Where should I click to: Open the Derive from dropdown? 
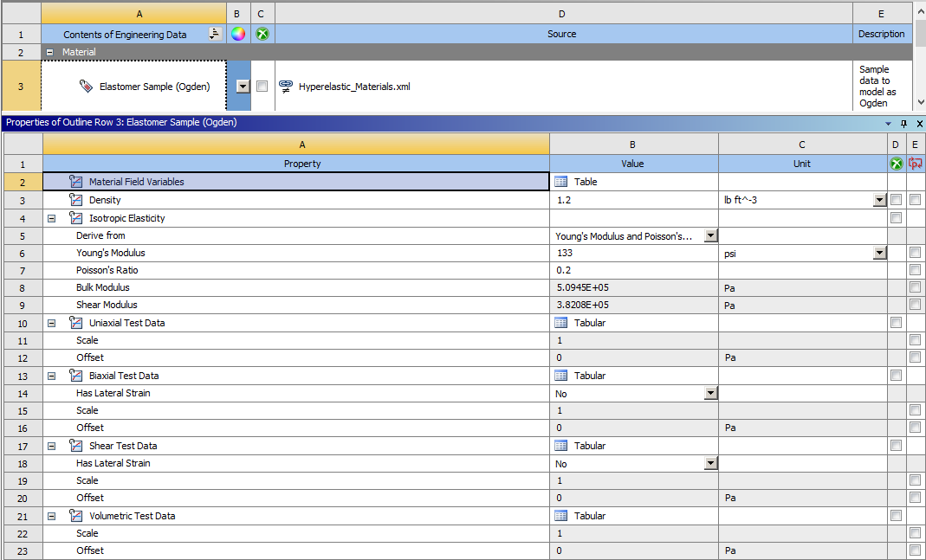(711, 236)
